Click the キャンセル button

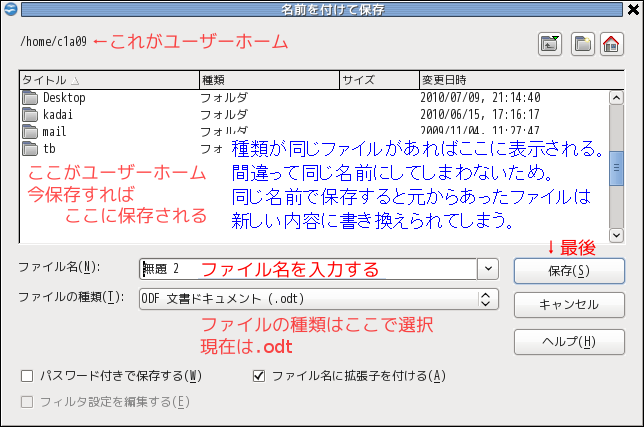(569, 305)
